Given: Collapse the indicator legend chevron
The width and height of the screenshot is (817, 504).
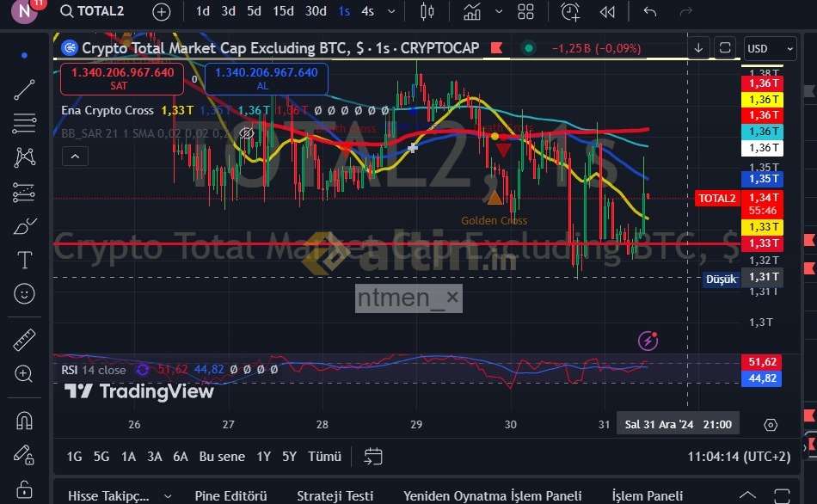Looking at the screenshot, I should 75,157.
